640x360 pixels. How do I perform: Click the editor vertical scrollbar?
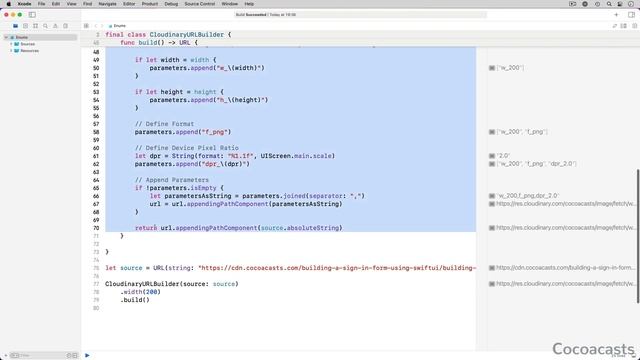tap(638, 236)
